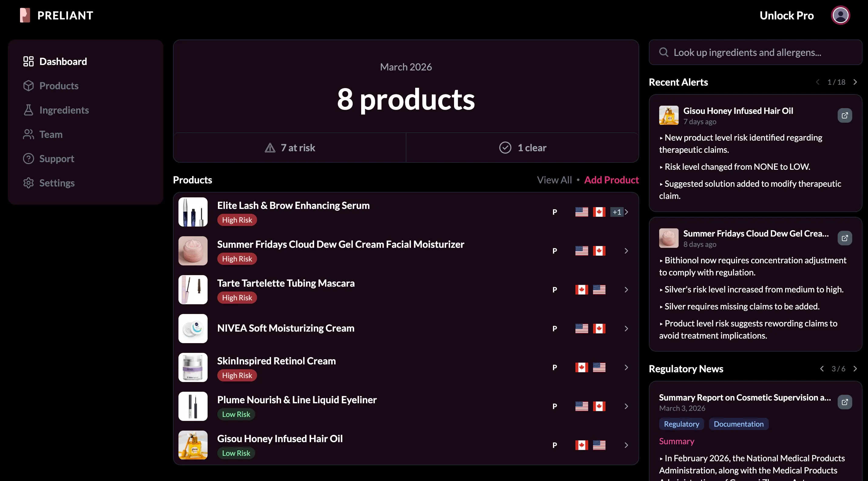The image size is (868, 481).
Task: Click the US flag on Plume Nourish Eyeliner row
Action: coord(581,406)
